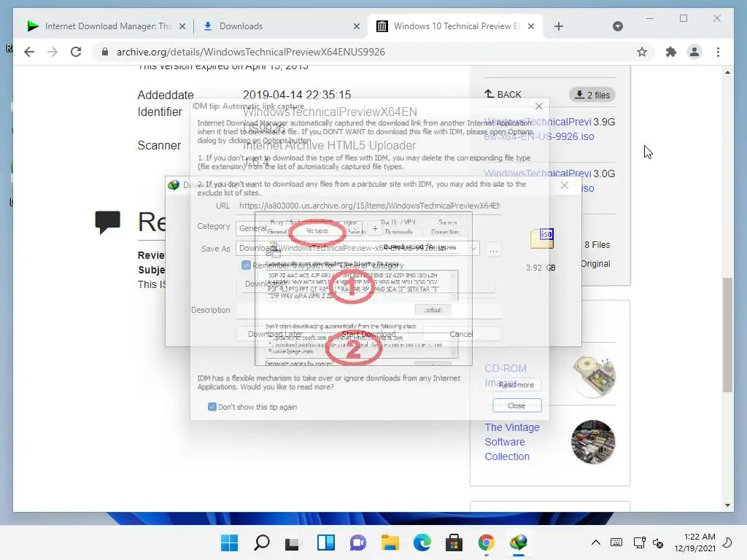Image resolution: width=747 pixels, height=560 pixels.
Task: Open a new tab with the plus button
Action: click(559, 26)
